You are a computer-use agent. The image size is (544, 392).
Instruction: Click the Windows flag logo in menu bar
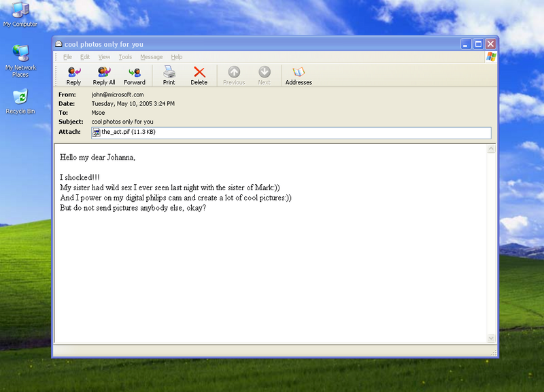click(491, 57)
